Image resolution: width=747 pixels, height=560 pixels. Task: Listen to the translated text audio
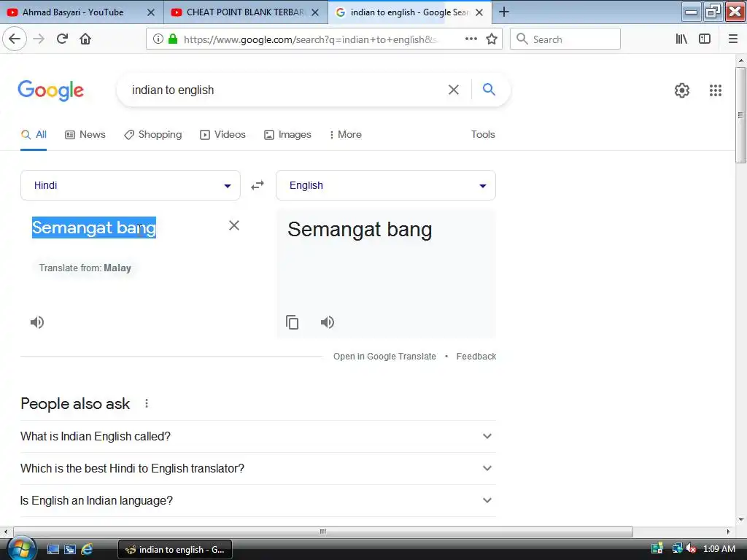(328, 322)
